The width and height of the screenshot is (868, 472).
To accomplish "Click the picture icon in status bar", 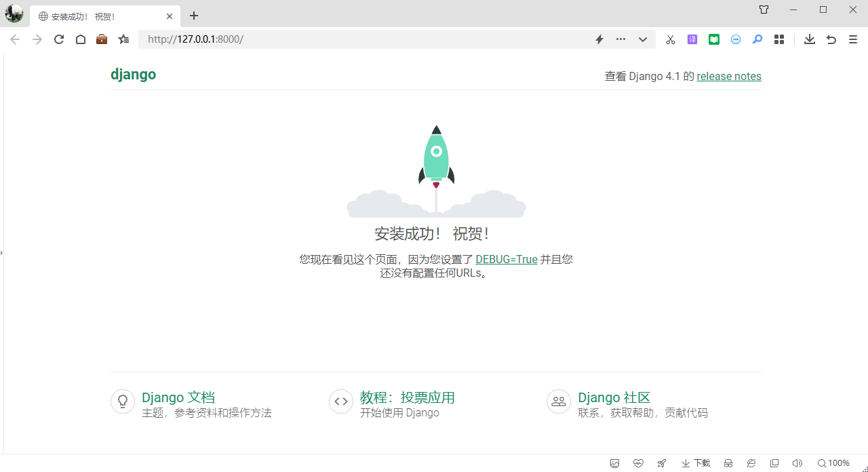I will coord(615,463).
